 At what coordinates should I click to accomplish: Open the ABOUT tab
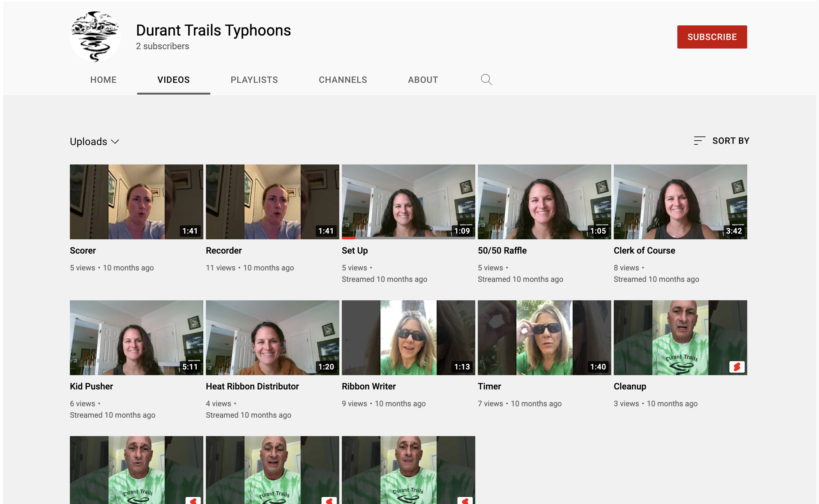pyautogui.click(x=423, y=80)
